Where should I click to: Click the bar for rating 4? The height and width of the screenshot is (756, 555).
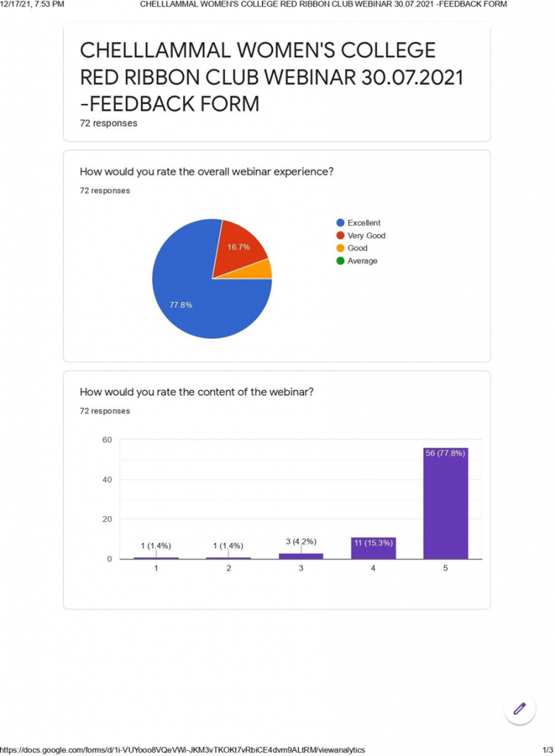click(373, 549)
